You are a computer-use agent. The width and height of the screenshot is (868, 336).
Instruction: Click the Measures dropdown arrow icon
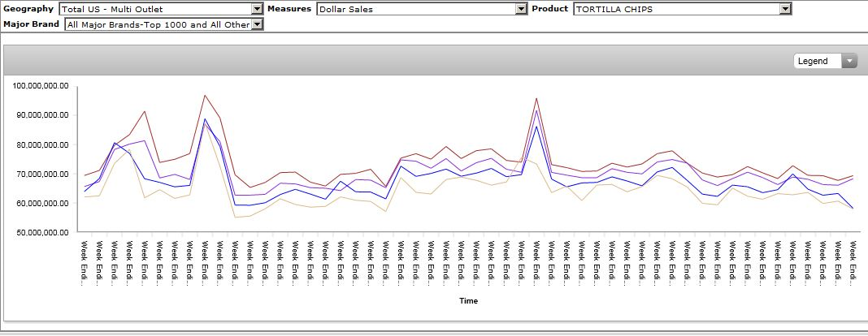tap(522, 9)
